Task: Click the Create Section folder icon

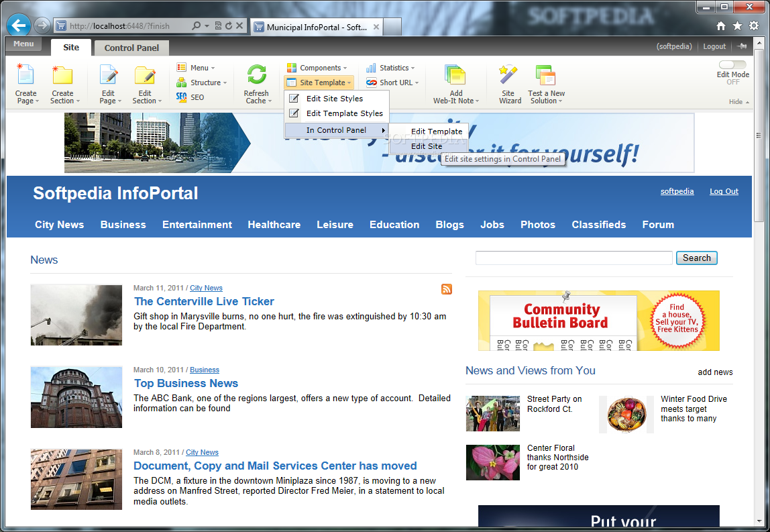Action: click(x=62, y=74)
